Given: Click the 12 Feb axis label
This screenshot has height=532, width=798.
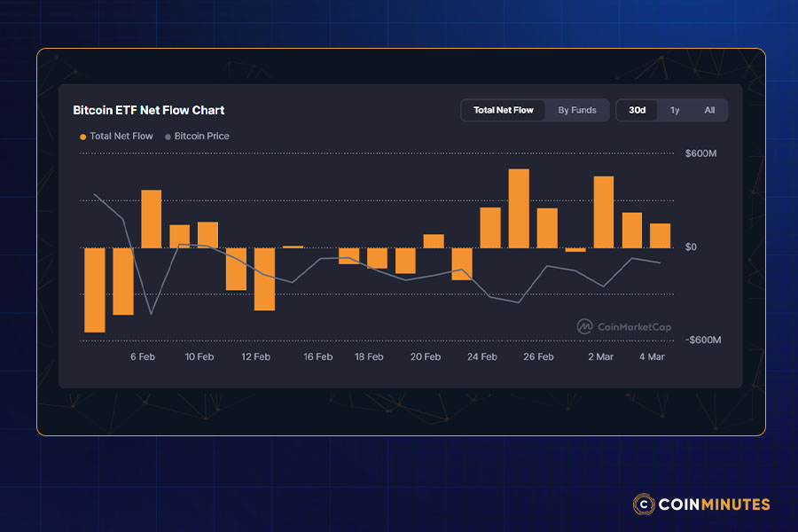Looking at the screenshot, I should (255, 356).
